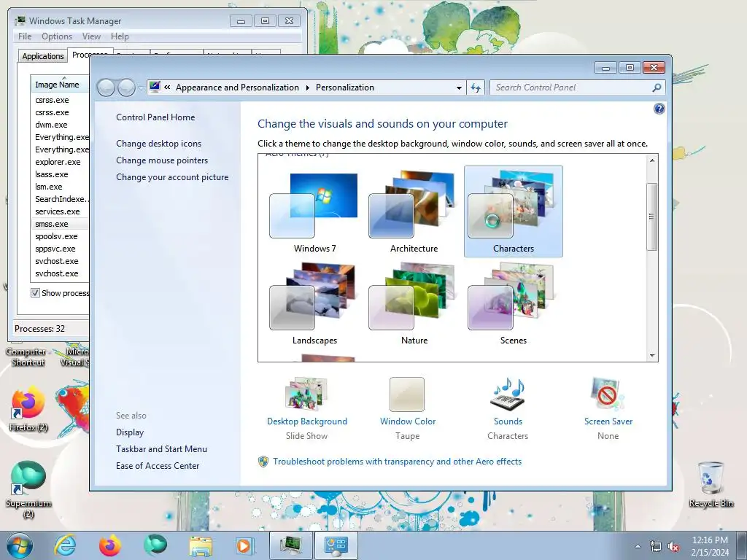Image resolution: width=747 pixels, height=560 pixels.
Task: Click the Control Panel Forward arrow button
Action: coord(126,87)
